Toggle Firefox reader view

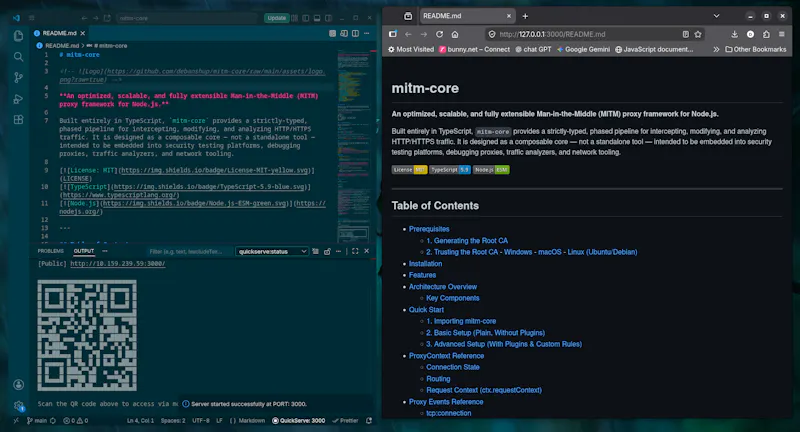point(686,34)
